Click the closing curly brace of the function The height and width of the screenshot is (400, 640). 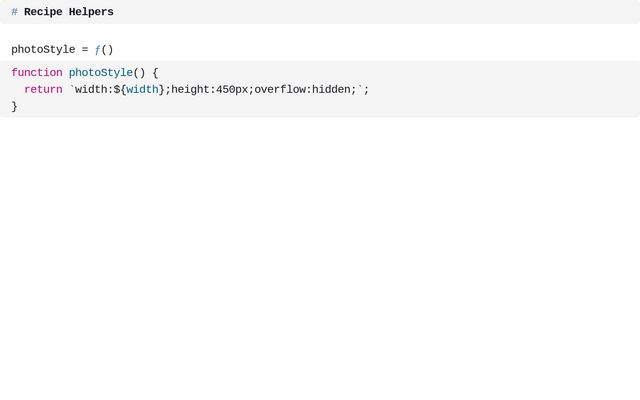[14, 107]
